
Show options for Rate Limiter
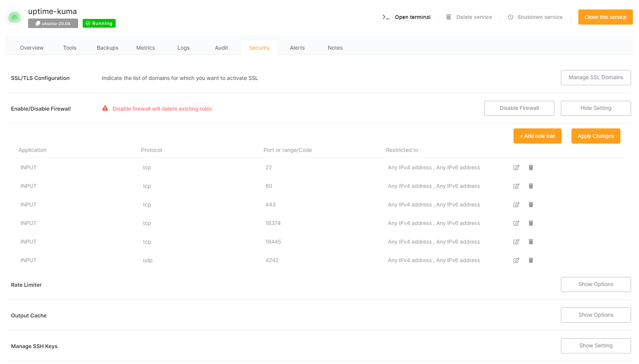click(x=595, y=284)
